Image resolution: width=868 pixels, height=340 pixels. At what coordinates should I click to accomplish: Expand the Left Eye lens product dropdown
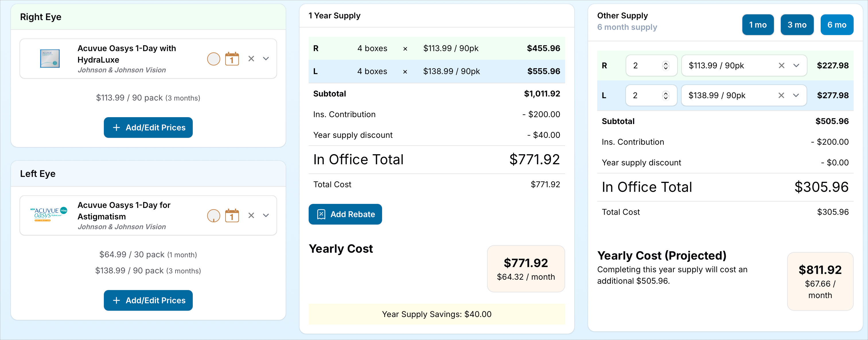click(266, 216)
